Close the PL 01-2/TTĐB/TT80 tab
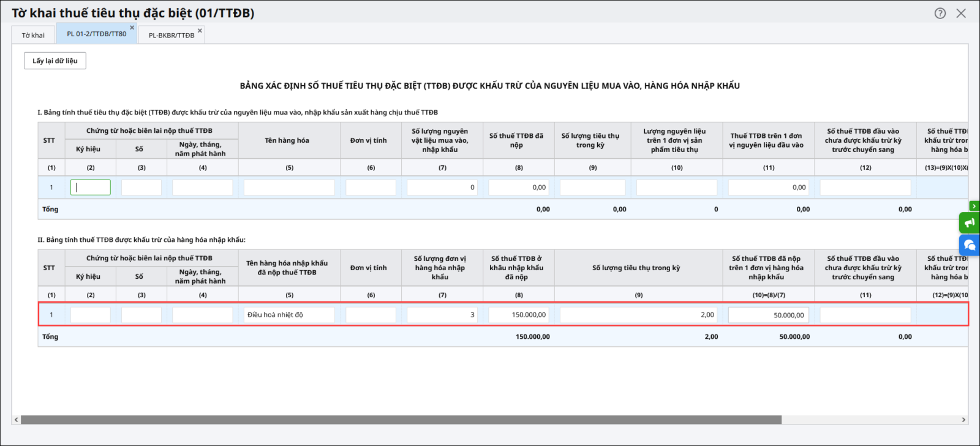Screen dimensions: 980x446 [132, 28]
